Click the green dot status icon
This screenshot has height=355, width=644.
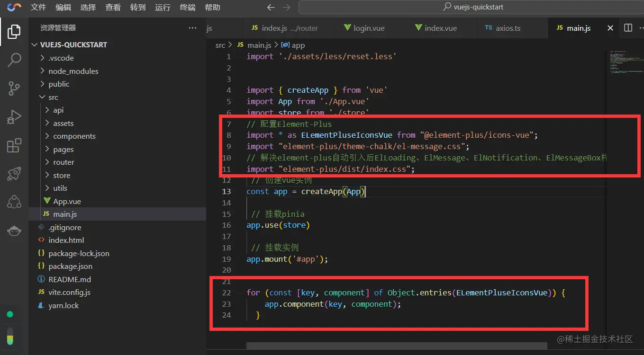pos(9,314)
